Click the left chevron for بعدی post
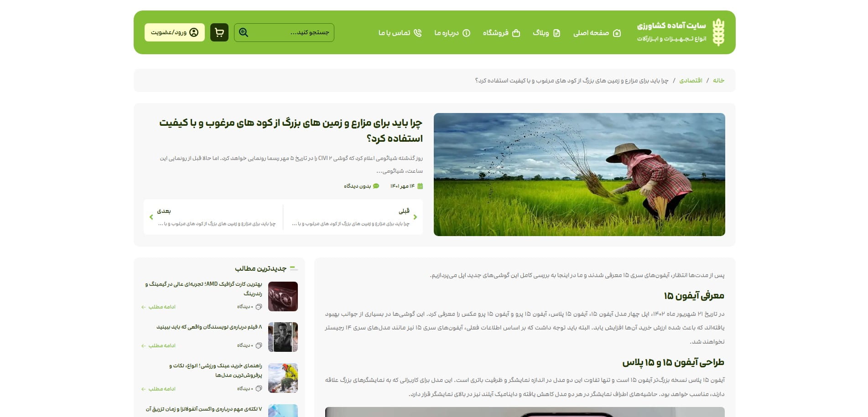Viewport: 868px width, 417px height. click(x=151, y=217)
